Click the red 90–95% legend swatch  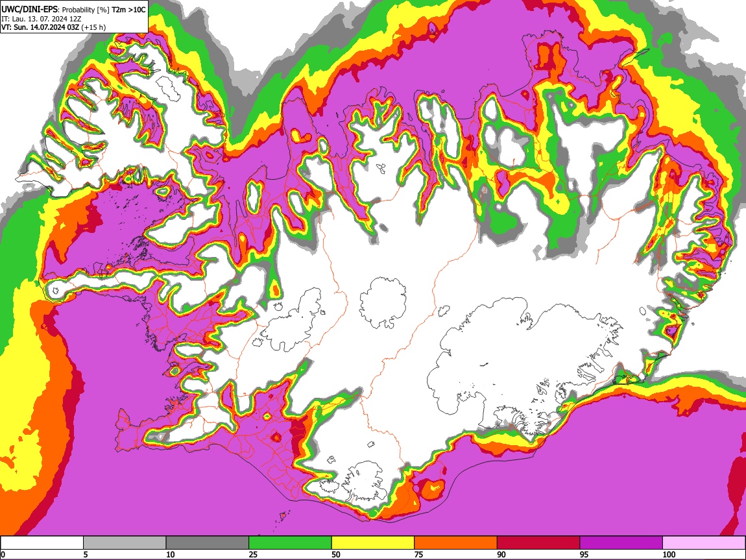pyautogui.click(x=538, y=543)
